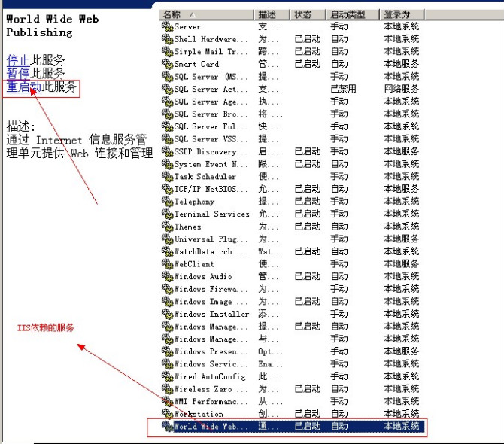The width and height of the screenshot is (504, 444).
Task: Click the System Event N... gear icon
Action: coord(167,164)
